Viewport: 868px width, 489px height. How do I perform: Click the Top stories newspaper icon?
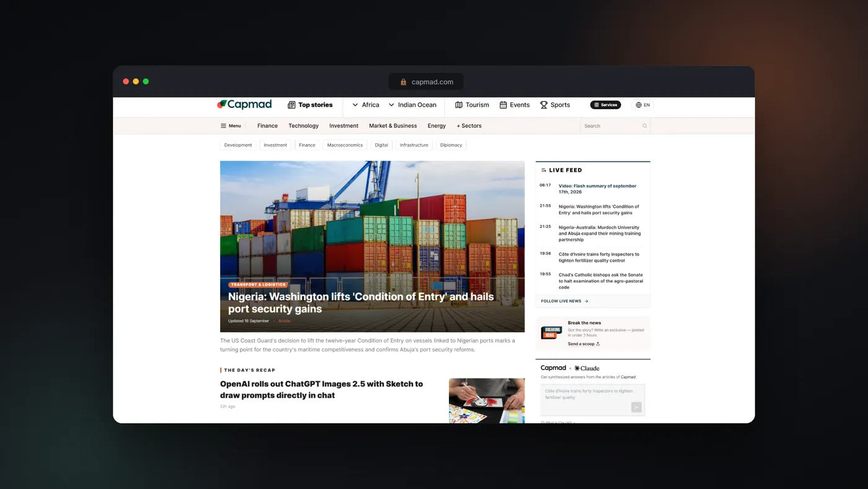(x=291, y=105)
